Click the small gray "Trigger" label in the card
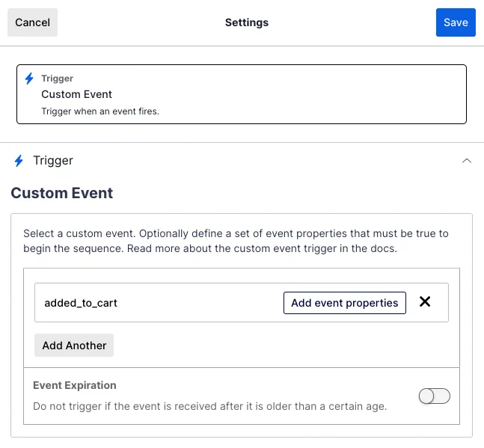This screenshot has width=484, height=448. 57,79
